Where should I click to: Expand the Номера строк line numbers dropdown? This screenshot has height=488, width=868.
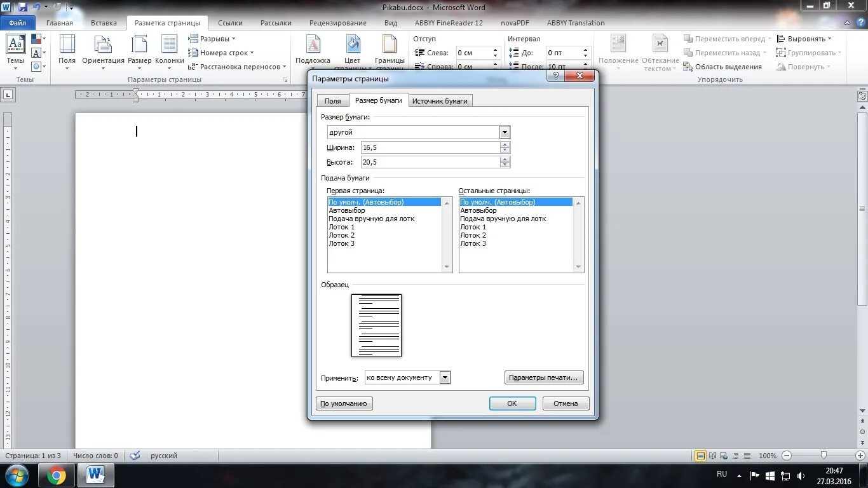(x=221, y=53)
